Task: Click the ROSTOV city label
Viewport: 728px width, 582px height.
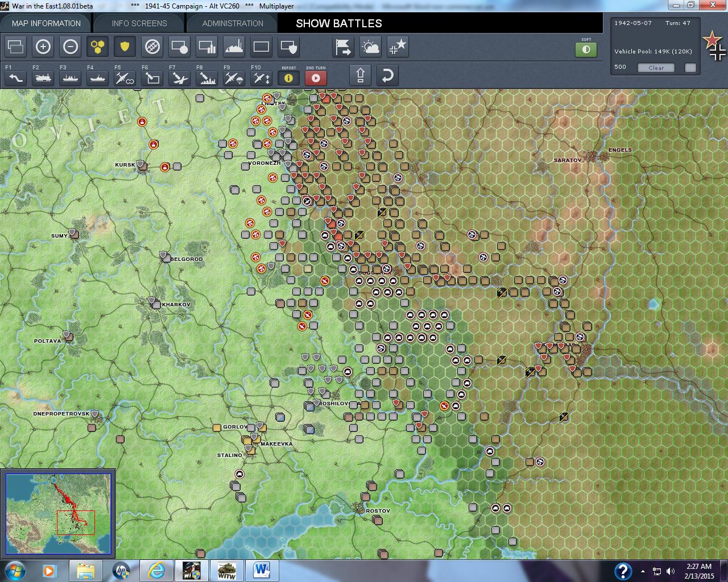Action: [x=378, y=511]
